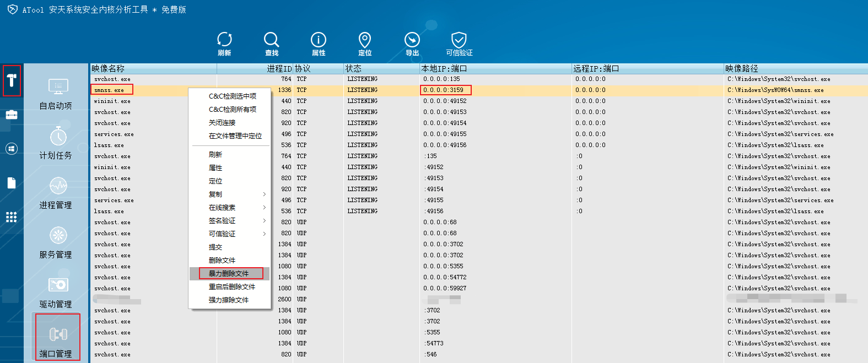Select 关闭连接 in the context menu
Screen dimensions: 868x363
(x=230, y=123)
